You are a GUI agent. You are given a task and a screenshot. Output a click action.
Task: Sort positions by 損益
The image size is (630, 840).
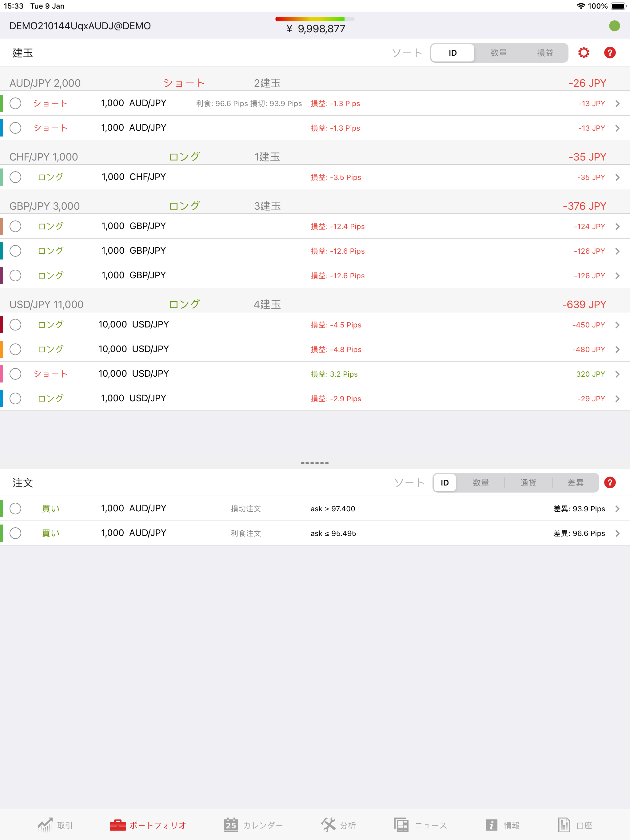pyautogui.click(x=546, y=52)
